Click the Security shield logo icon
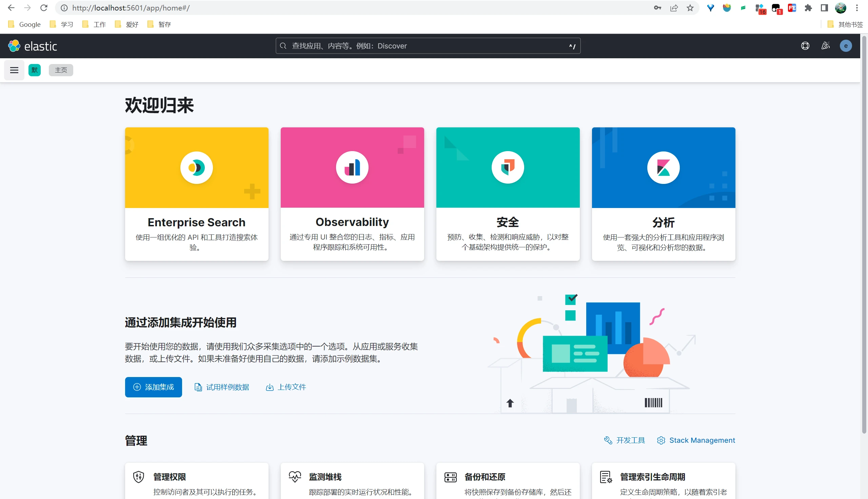Viewport: 868px width, 499px height. 508,168
